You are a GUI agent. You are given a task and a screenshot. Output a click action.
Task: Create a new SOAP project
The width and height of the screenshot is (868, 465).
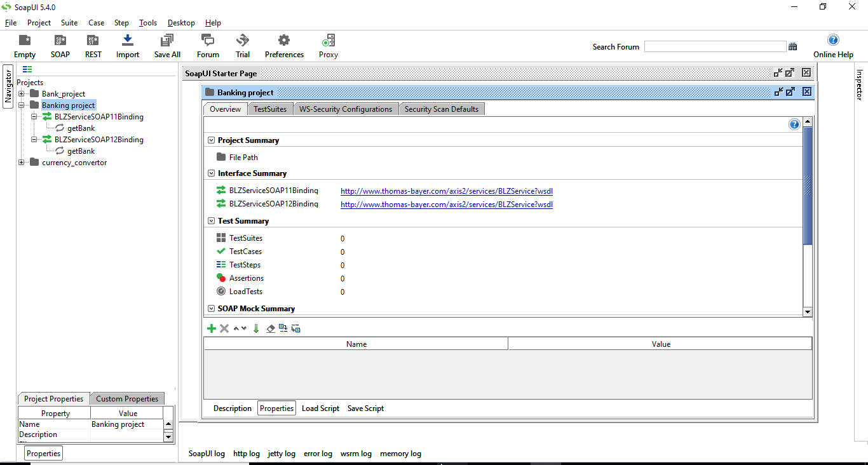tap(60, 45)
